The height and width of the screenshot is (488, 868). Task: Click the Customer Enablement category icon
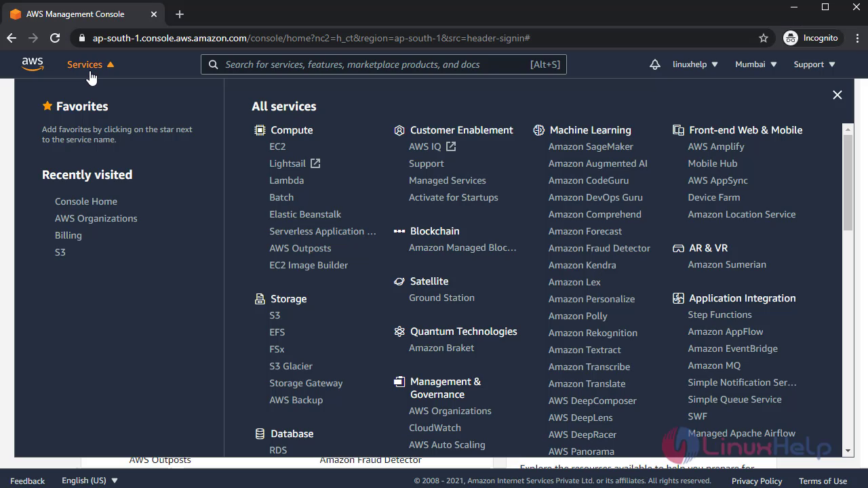click(x=399, y=130)
